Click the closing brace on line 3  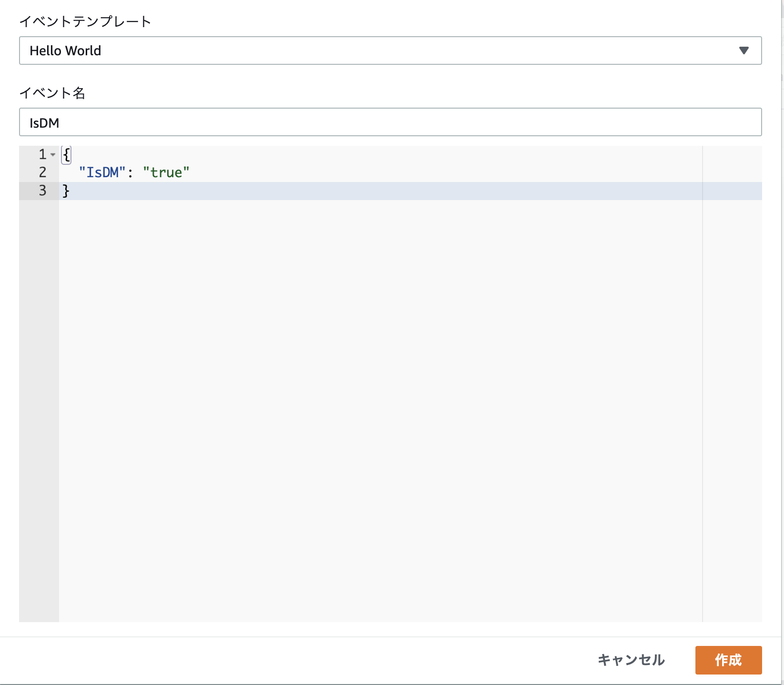[65, 191]
